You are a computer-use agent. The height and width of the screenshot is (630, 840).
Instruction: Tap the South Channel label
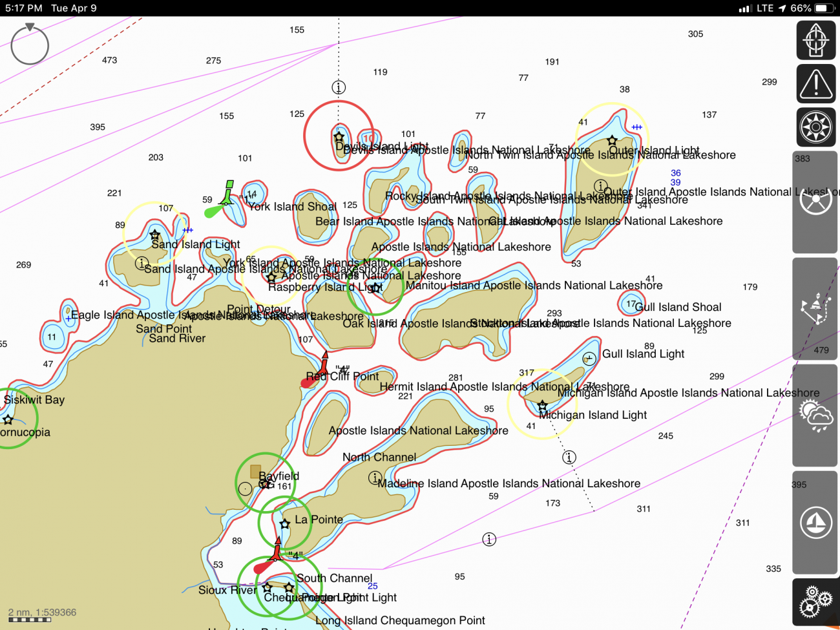click(335, 578)
